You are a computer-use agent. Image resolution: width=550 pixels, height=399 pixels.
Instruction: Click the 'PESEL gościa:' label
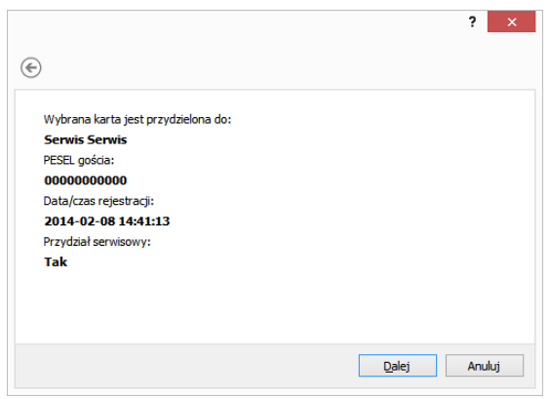[x=79, y=160]
